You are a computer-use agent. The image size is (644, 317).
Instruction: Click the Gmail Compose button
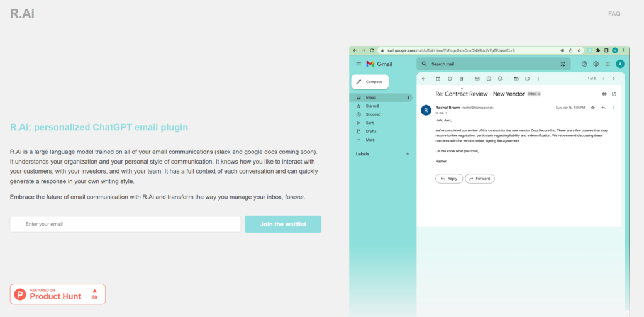[370, 82]
